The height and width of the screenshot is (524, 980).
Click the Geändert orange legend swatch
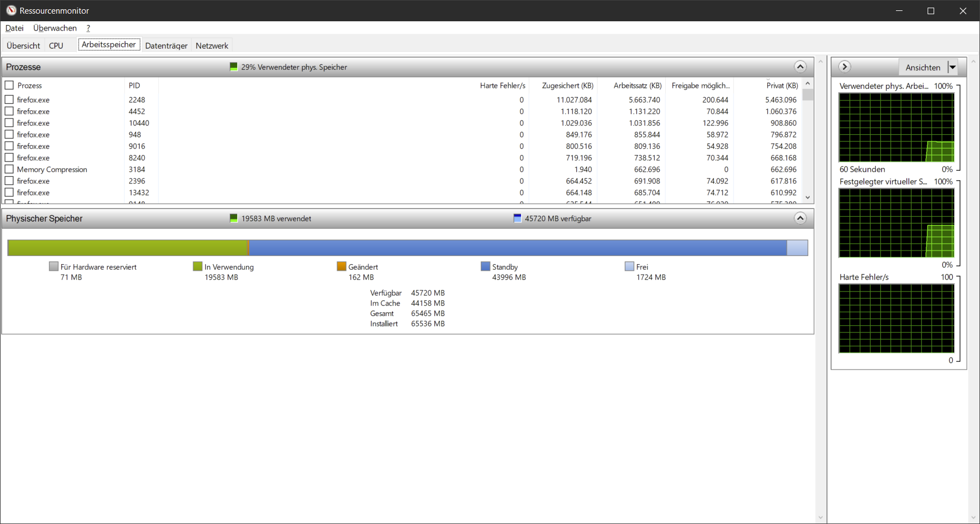pyautogui.click(x=342, y=266)
